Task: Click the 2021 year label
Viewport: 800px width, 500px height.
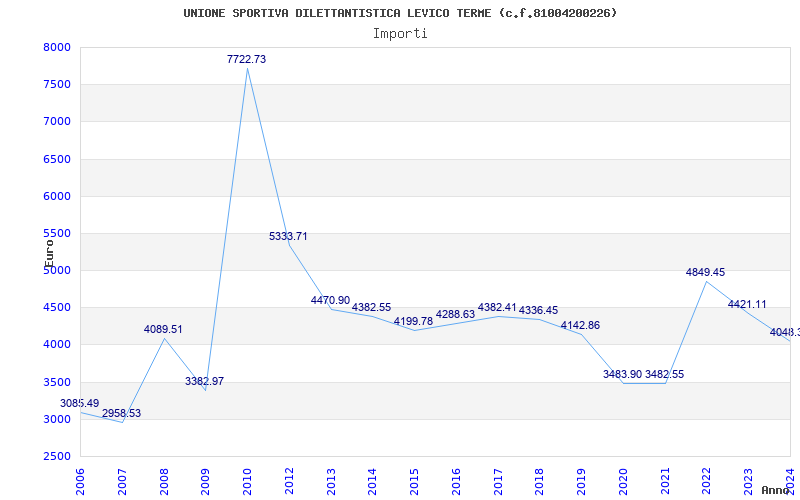Action: click(x=665, y=482)
